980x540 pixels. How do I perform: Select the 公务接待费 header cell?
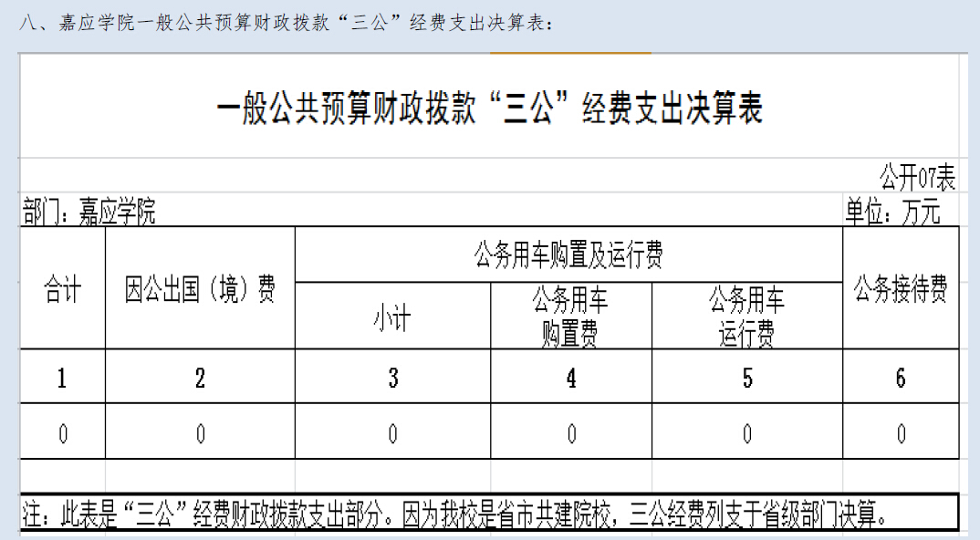point(901,288)
